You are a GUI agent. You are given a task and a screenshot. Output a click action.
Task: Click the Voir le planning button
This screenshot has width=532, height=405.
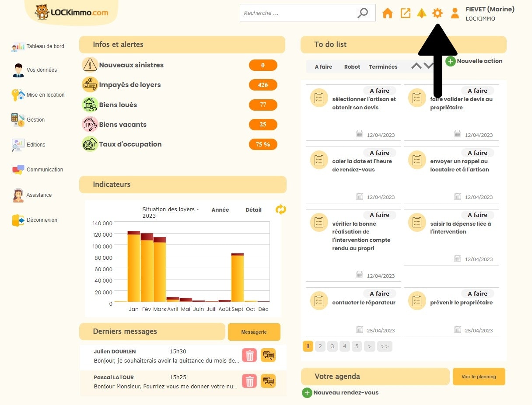pyautogui.click(x=479, y=377)
